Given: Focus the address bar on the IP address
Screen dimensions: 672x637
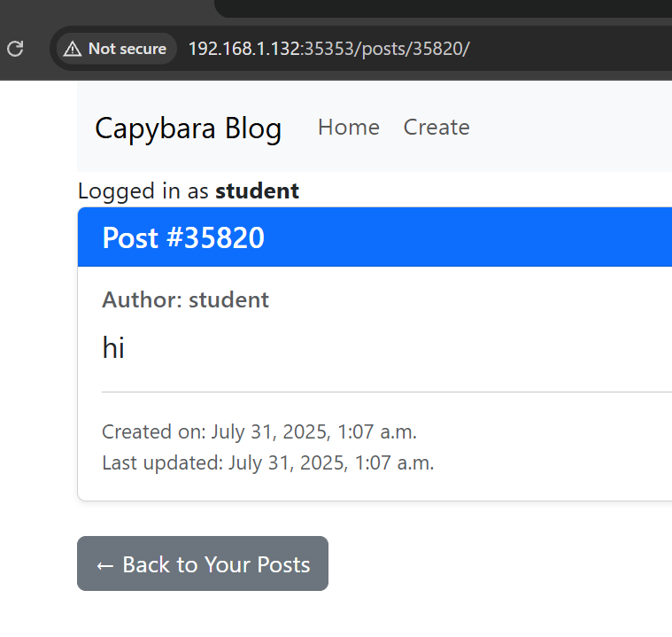Looking at the screenshot, I should point(244,49).
